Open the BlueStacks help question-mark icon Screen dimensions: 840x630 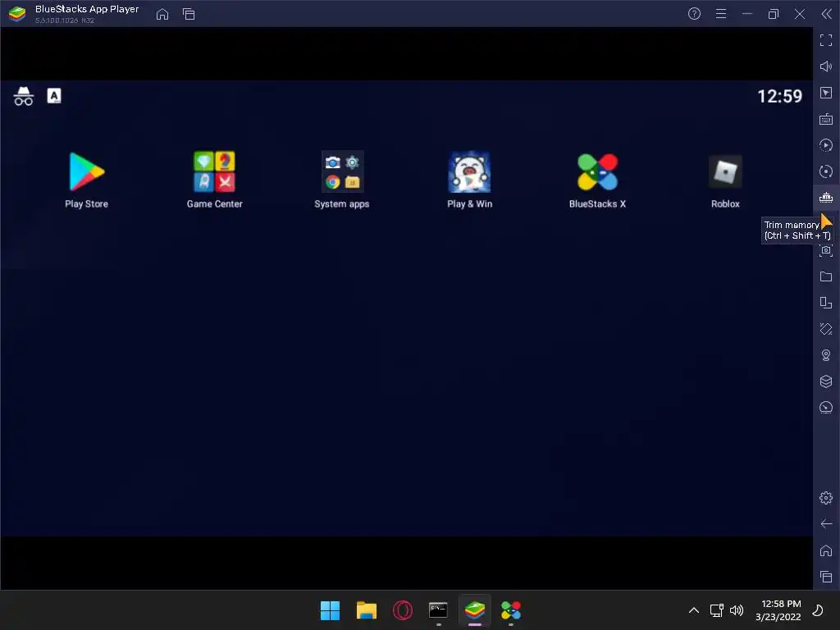(694, 14)
